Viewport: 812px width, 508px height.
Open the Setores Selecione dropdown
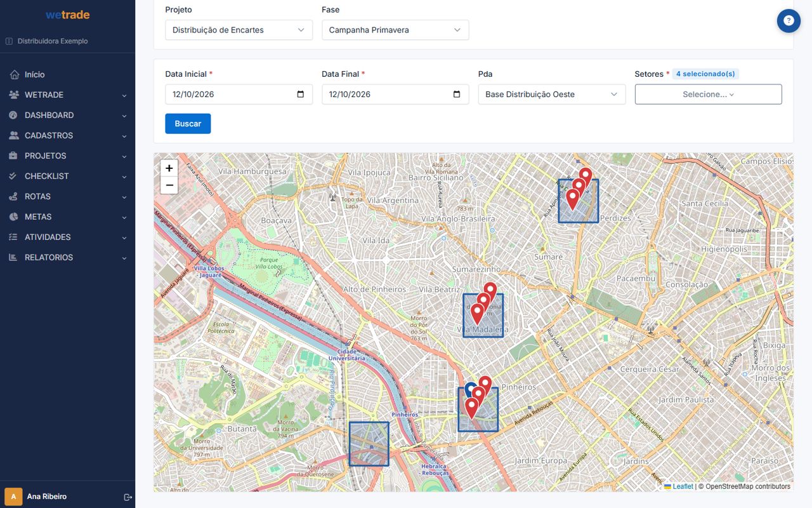[708, 95]
